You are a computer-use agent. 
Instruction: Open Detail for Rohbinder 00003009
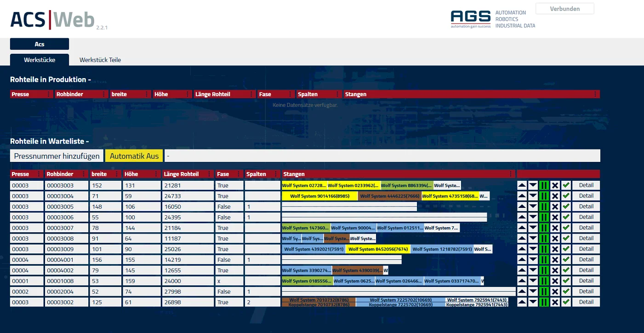(586, 249)
